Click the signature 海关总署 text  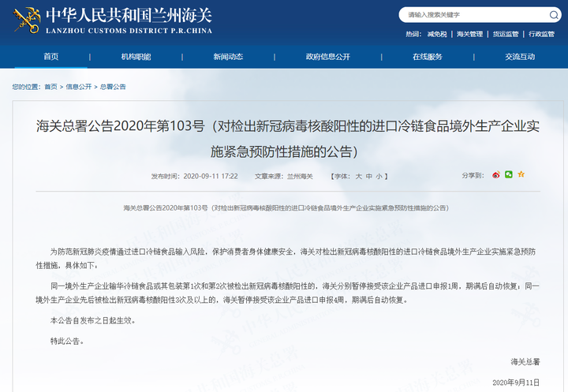tap(525, 361)
